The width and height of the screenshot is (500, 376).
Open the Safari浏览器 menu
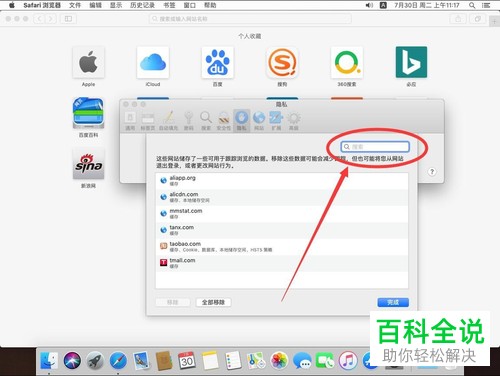pos(42,5)
